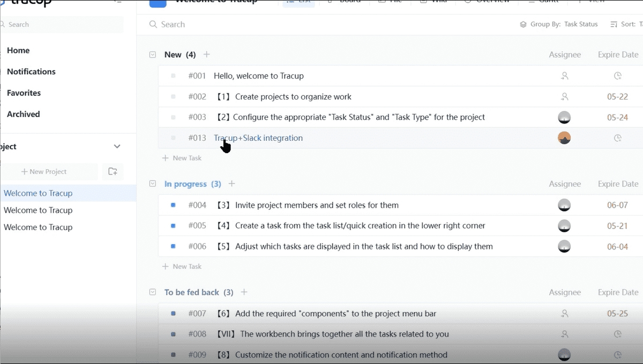Click the plus icon next to To be fed back (3)

(x=244, y=292)
